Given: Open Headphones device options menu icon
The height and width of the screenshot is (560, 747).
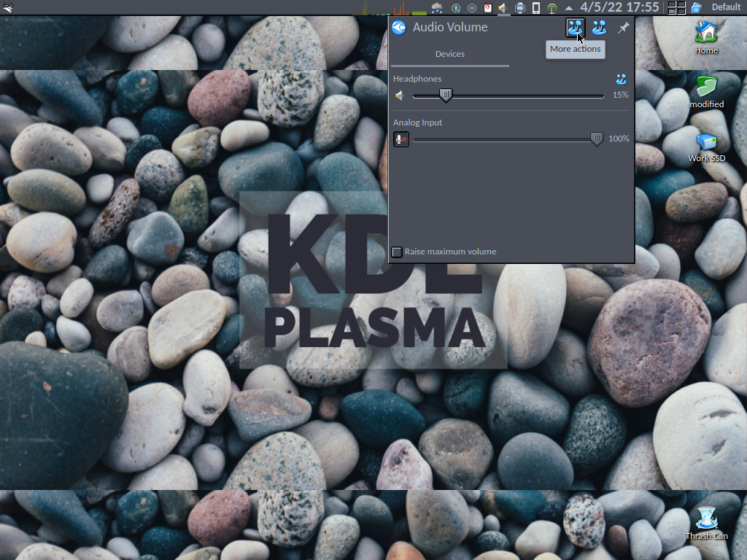Looking at the screenshot, I should 622,79.
